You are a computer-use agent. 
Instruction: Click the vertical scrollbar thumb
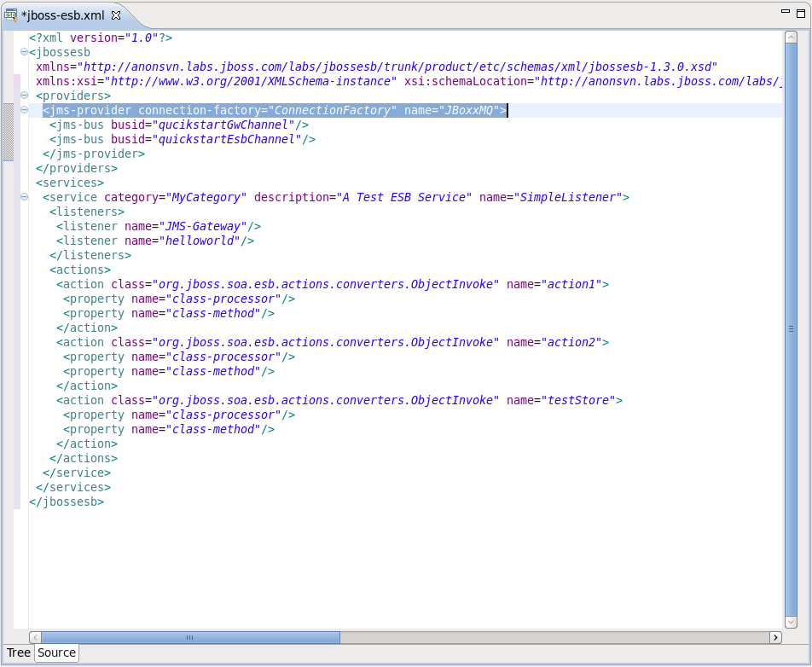[x=791, y=328]
